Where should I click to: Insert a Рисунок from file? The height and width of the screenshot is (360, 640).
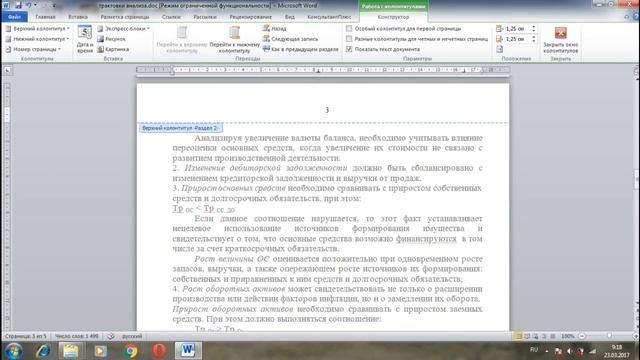tap(111, 39)
